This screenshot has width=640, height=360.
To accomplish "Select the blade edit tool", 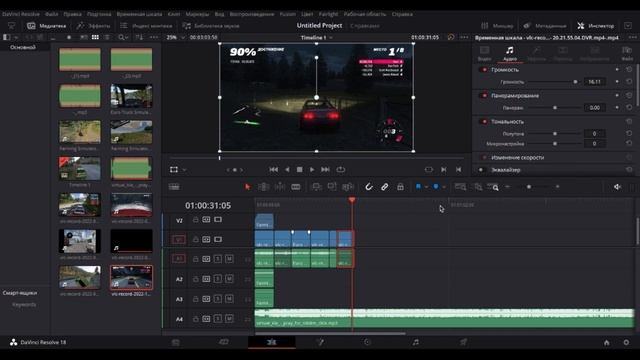I will click(x=296, y=187).
